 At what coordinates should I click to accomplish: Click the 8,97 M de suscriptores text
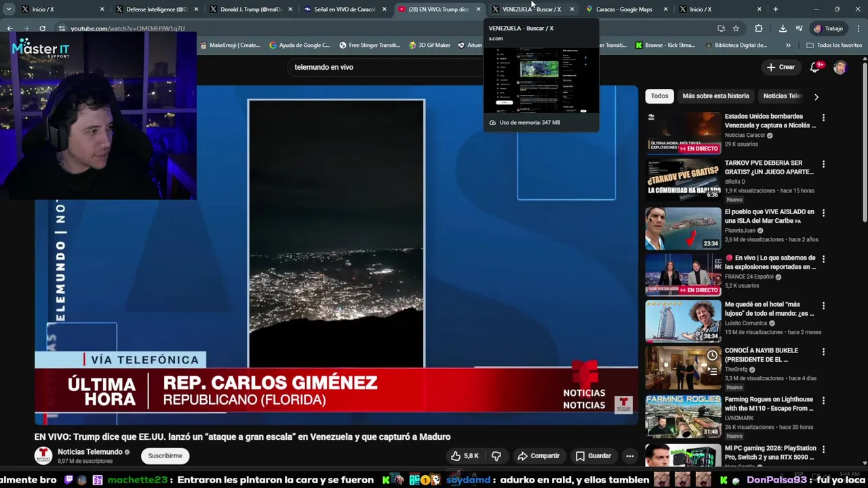[85, 461]
